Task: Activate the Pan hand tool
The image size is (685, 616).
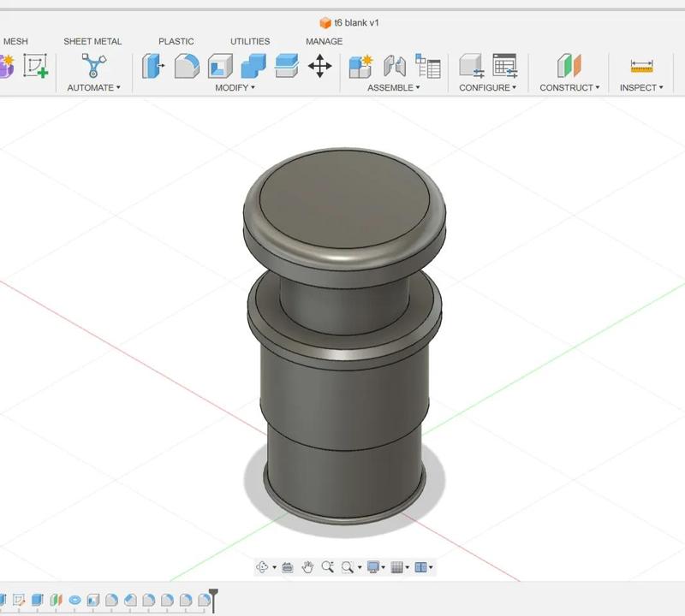Action: [307, 567]
